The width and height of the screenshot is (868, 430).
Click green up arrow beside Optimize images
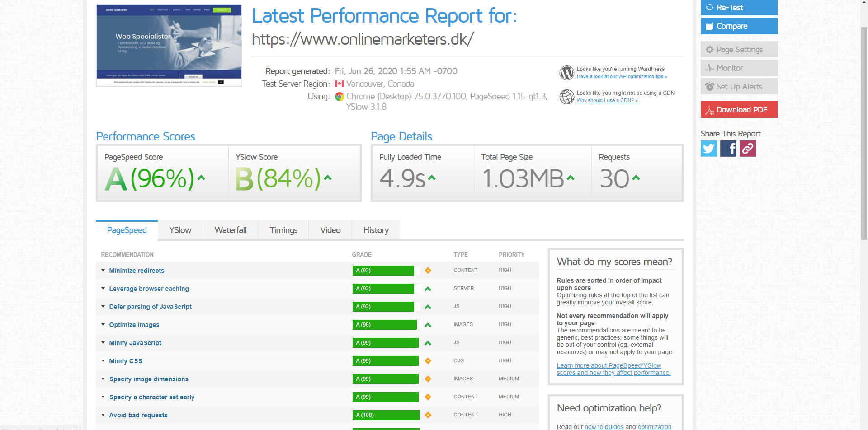[428, 325]
